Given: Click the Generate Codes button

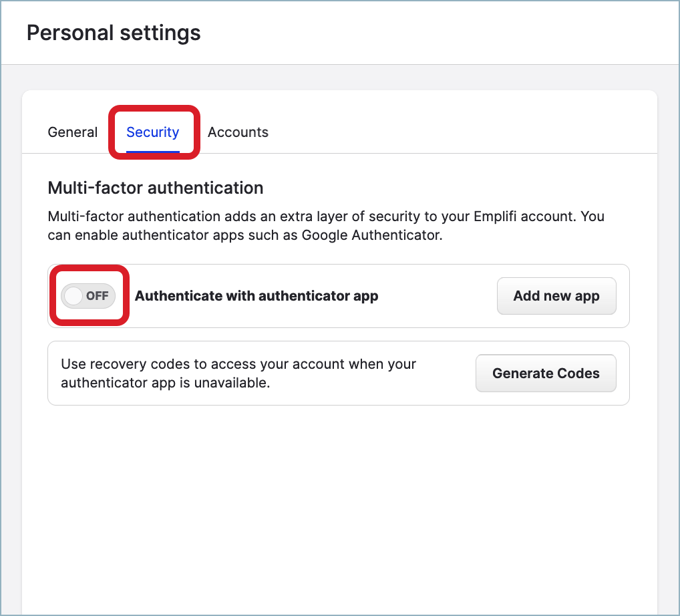Looking at the screenshot, I should coord(545,373).
